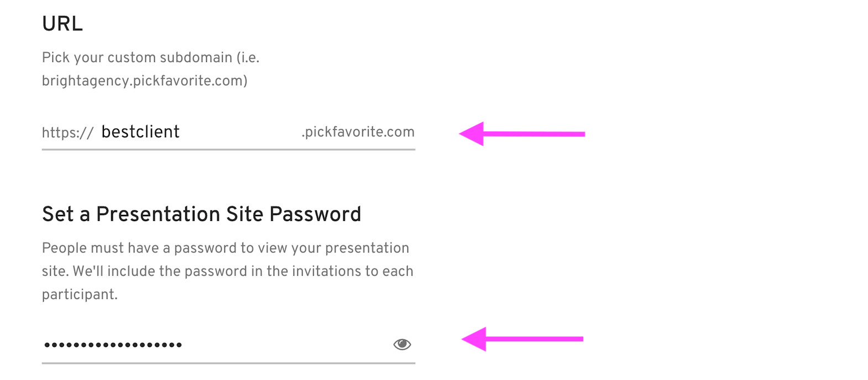Click the brightagency.pickfavorite.com example text
The height and width of the screenshot is (380, 868).
[145, 80]
